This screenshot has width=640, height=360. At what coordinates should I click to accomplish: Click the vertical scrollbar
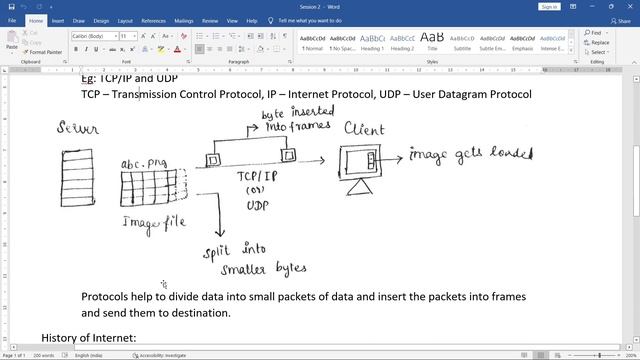tap(636, 180)
